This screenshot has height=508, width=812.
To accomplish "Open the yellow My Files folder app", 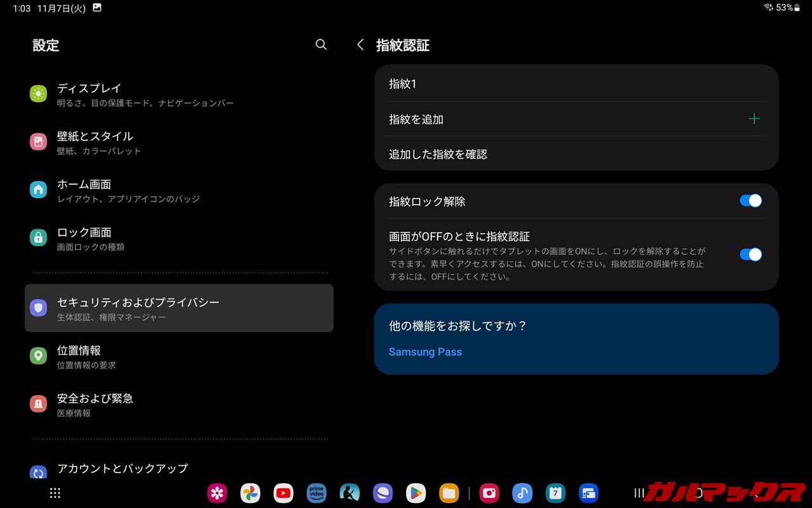I will coord(449,493).
